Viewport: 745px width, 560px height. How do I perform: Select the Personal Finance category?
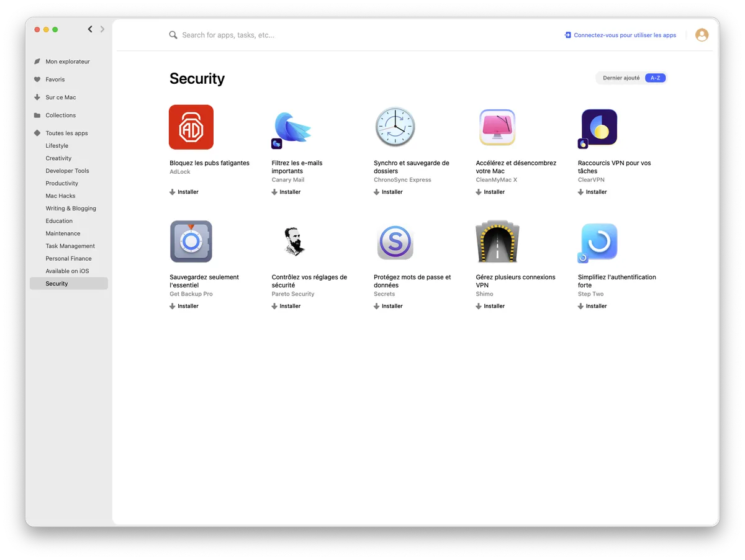tap(69, 258)
